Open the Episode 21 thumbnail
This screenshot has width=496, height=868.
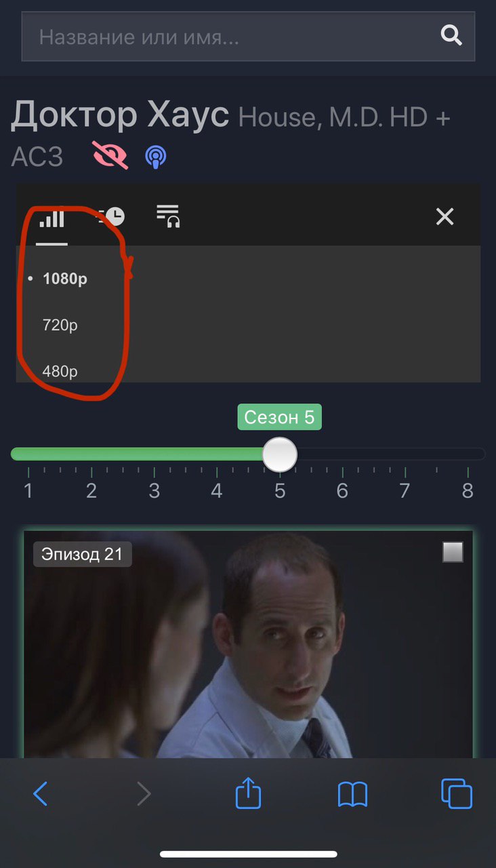pyautogui.click(x=248, y=644)
